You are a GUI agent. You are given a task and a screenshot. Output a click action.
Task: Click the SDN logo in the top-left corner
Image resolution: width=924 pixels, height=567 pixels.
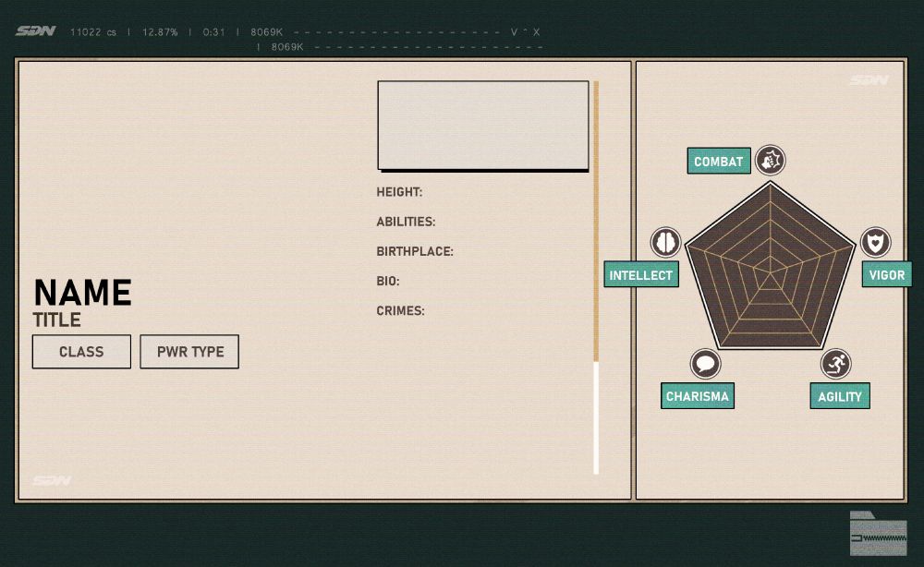35,28
